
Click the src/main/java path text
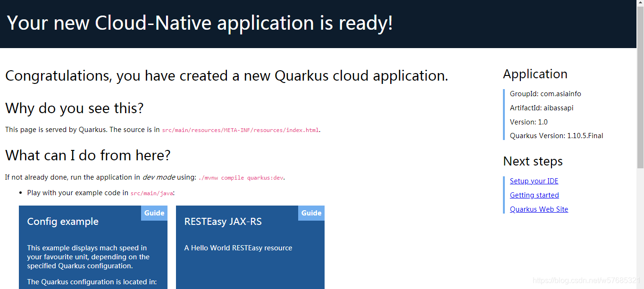(x=152, y=193)
